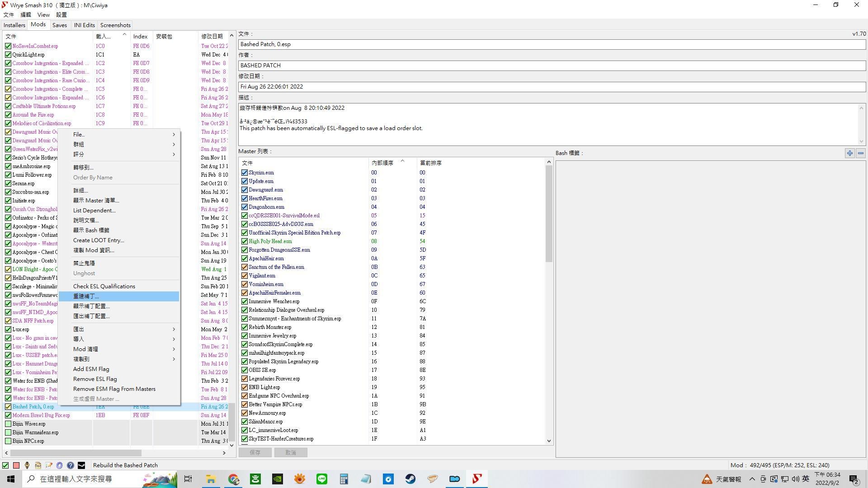Image resolution: width=868 pixels, height=488 pixels.
Task: Choose Create LOOT Entry...
Action: coord(120,240)
